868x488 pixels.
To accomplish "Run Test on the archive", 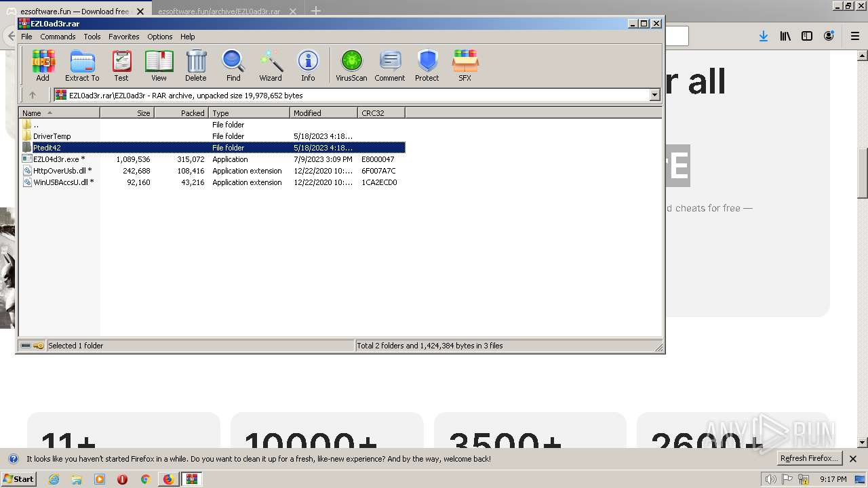I will [121, 66].
